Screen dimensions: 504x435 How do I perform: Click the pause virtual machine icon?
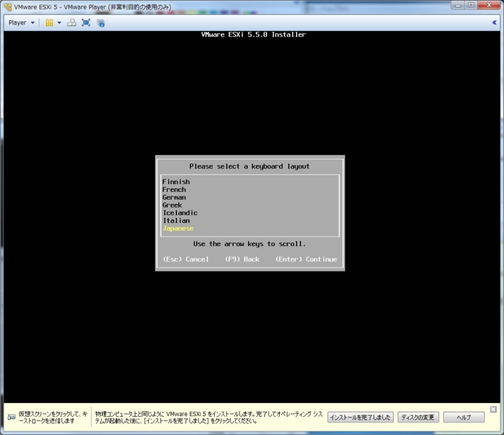(x=49, y=23)
